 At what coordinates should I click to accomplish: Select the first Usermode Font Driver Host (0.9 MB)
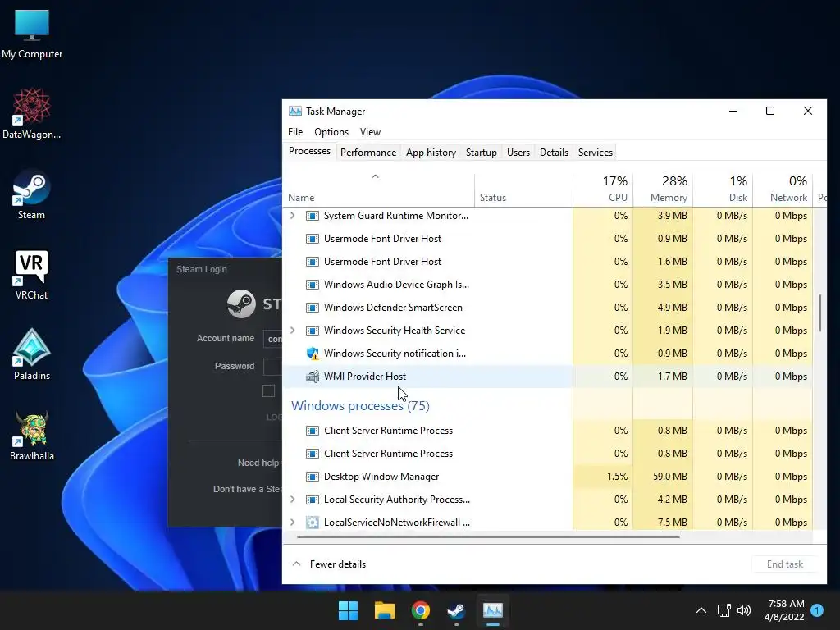tap(427, 239)
